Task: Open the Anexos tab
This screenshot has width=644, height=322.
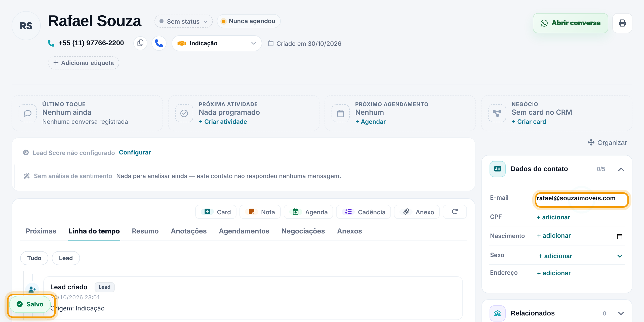Action: (349, 231)
